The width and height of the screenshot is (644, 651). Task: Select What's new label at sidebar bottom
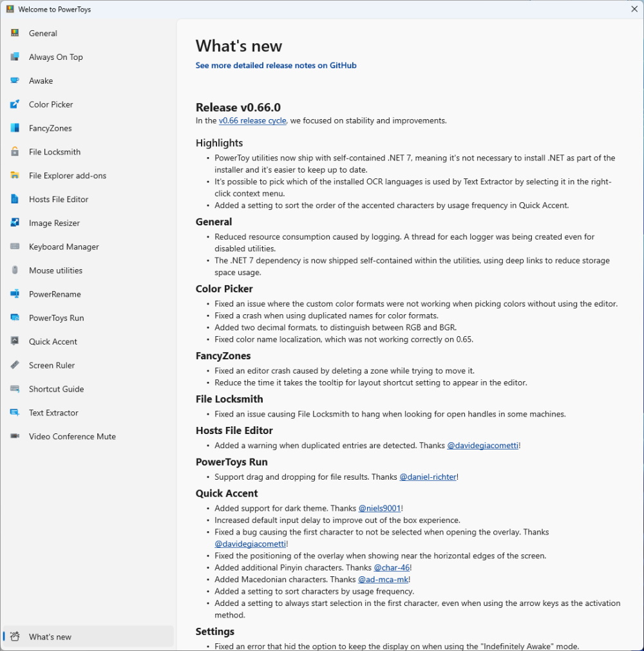coord(50,637)
